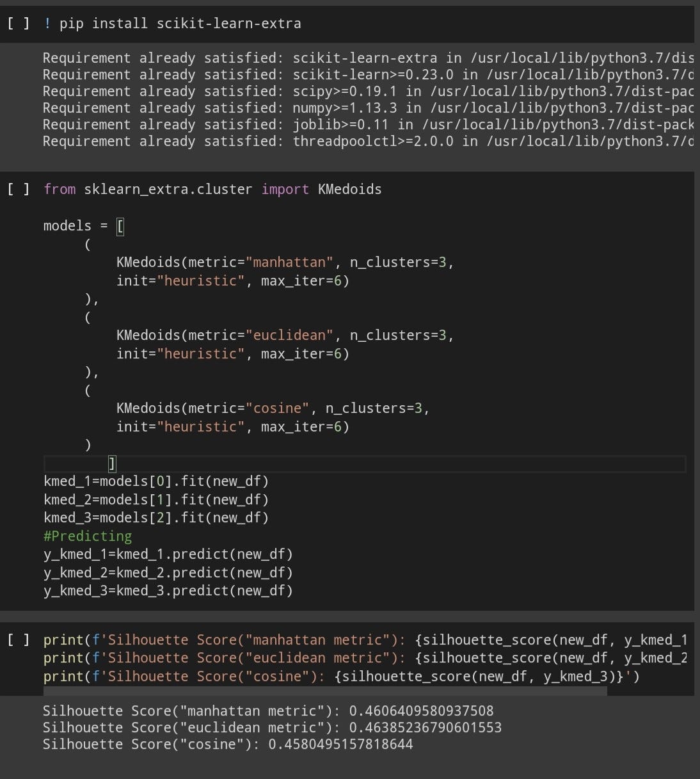
Task: Place cursor on y_kmed_3 predict line
Action: pos(168,590)
